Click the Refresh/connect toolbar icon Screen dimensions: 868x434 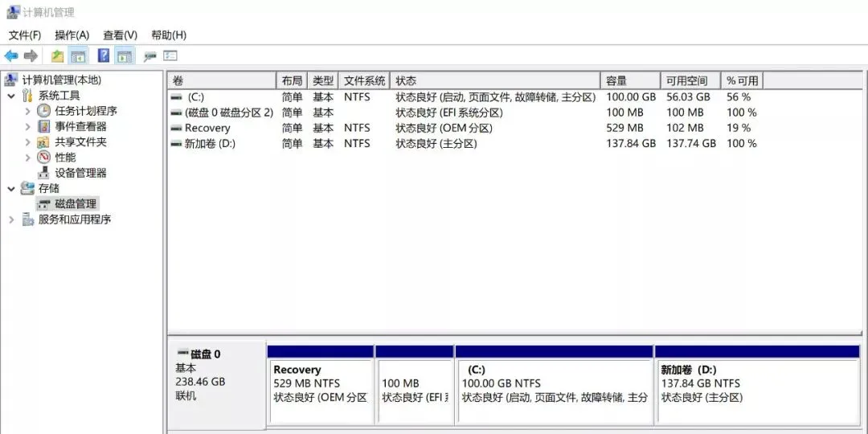click(149, 56)
